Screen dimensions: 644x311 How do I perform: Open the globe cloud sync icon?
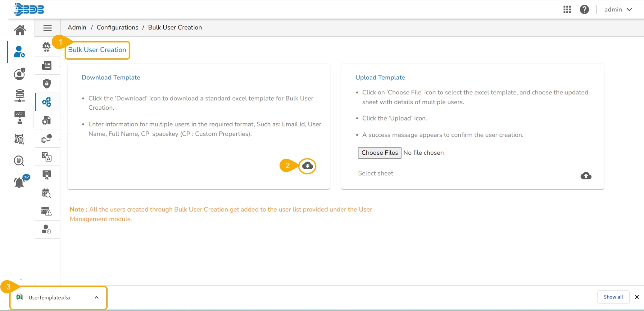[x=46, y=138]
